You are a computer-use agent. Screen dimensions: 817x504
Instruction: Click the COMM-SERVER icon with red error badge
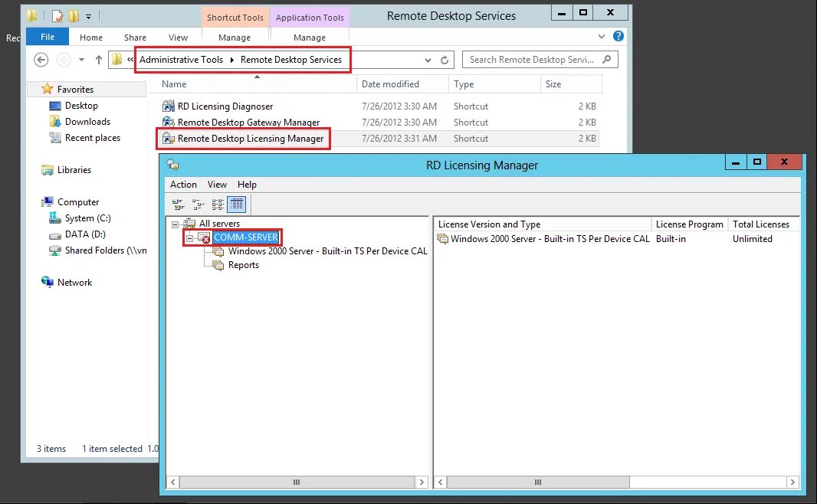point(204,238)
